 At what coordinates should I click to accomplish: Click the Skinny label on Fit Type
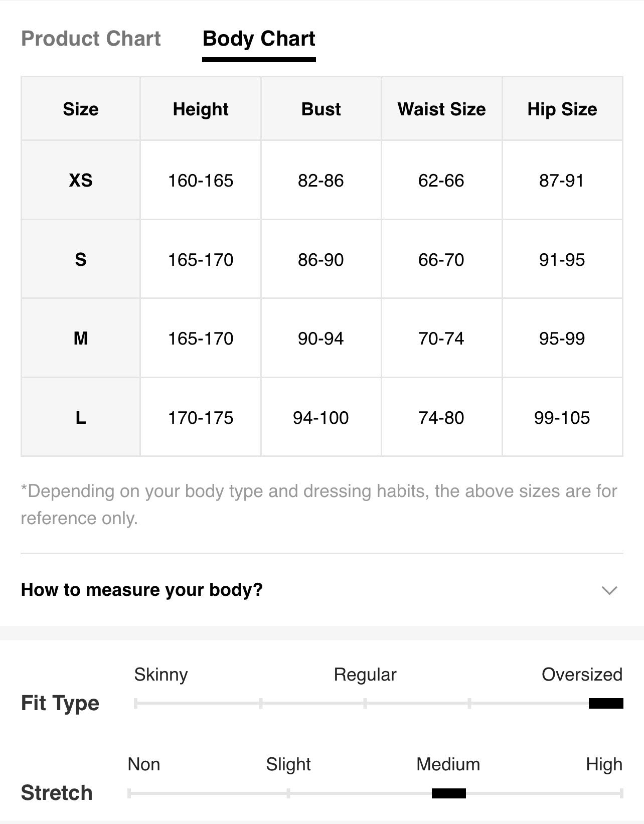coord(161,675)
